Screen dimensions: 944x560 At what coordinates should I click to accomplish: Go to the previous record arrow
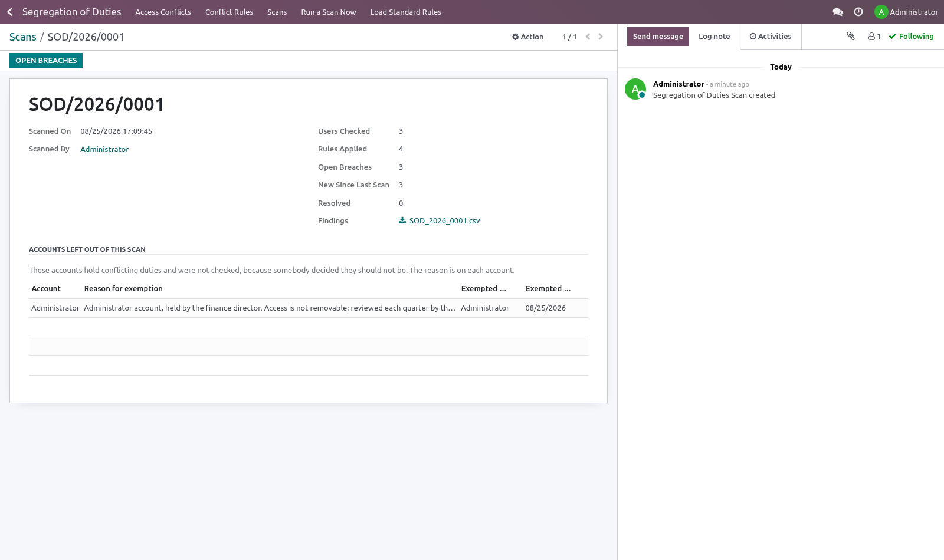[588, 37]
